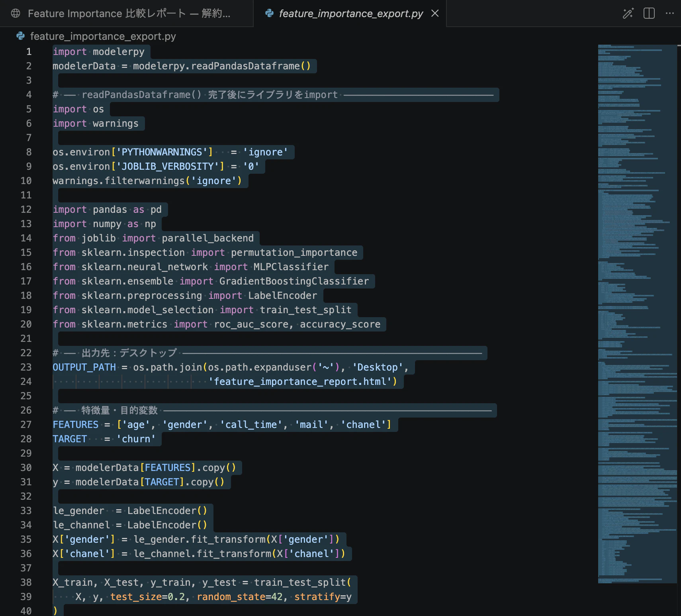
Task: Click Python icon in the active tab
Action: 269,14
